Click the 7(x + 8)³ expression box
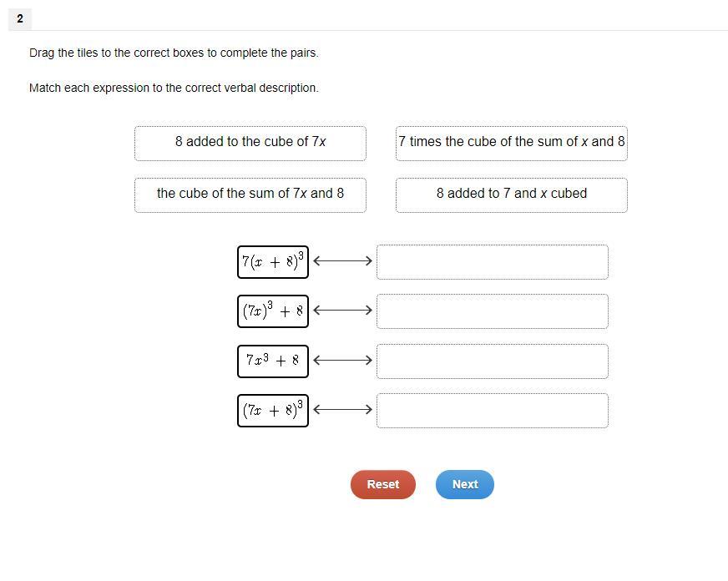 [x=273, y=262]
